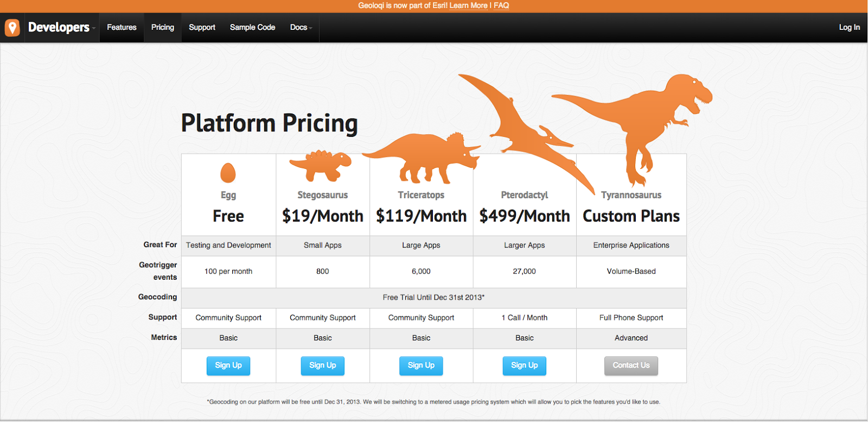This screenshot has width=868, height=422.
Task: Click the Support row label in table
Action: (163, 317)
